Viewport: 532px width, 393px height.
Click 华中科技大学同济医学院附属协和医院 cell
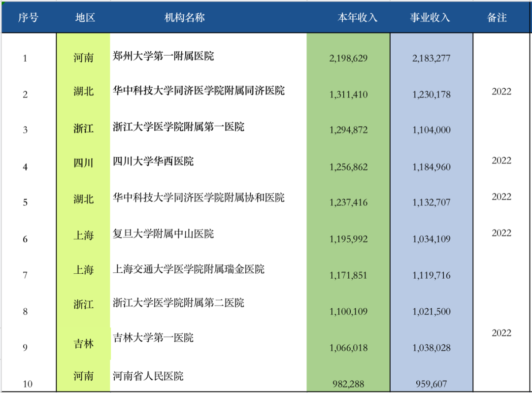[199, 198]
